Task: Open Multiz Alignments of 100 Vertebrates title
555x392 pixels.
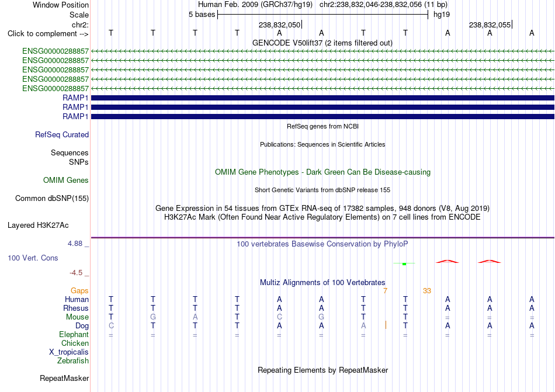Action: 322,282
